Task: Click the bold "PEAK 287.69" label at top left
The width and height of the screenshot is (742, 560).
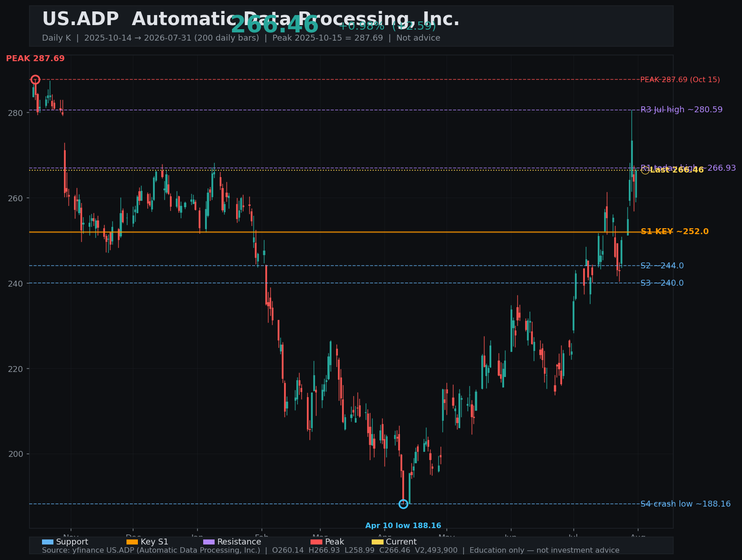Action: pos(35,58)
